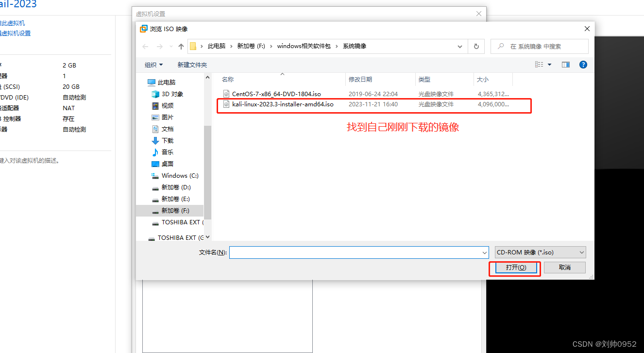Click 新建文件夹 button
This screenshot has height=353, width=644.
(x=192, y=65)
